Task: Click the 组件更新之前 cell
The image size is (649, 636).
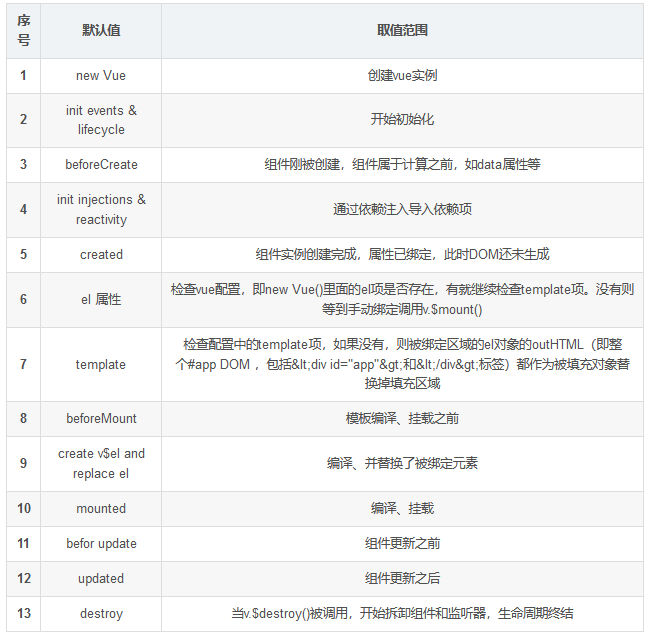Action: (402, 544)
